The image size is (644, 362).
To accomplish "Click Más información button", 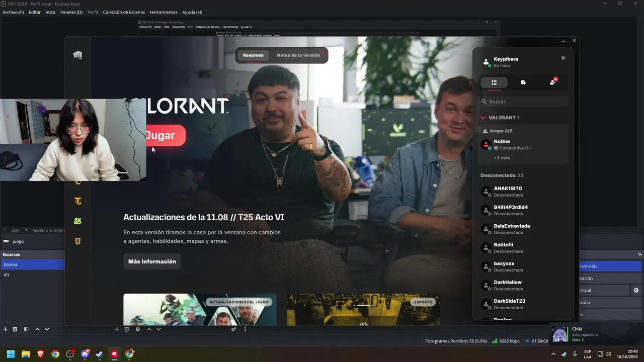I will pyautogui.click(x=152, y=261).
